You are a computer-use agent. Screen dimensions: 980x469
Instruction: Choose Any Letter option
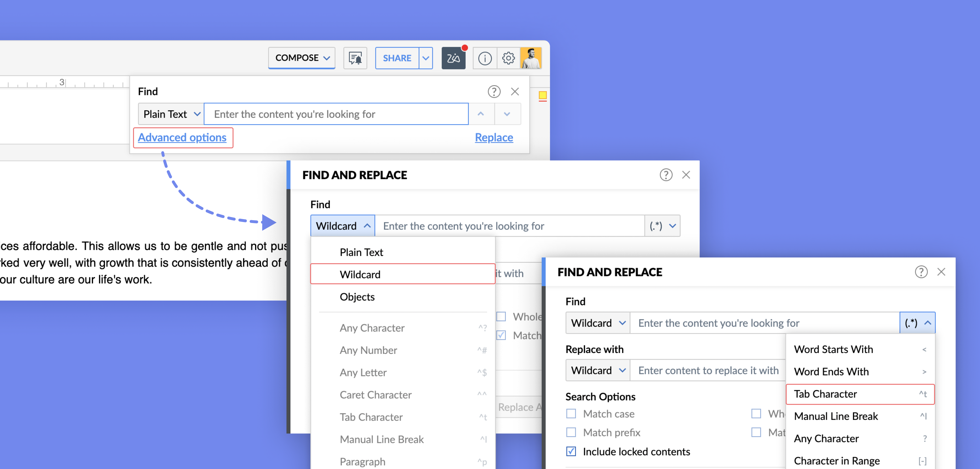click(403, 372)
